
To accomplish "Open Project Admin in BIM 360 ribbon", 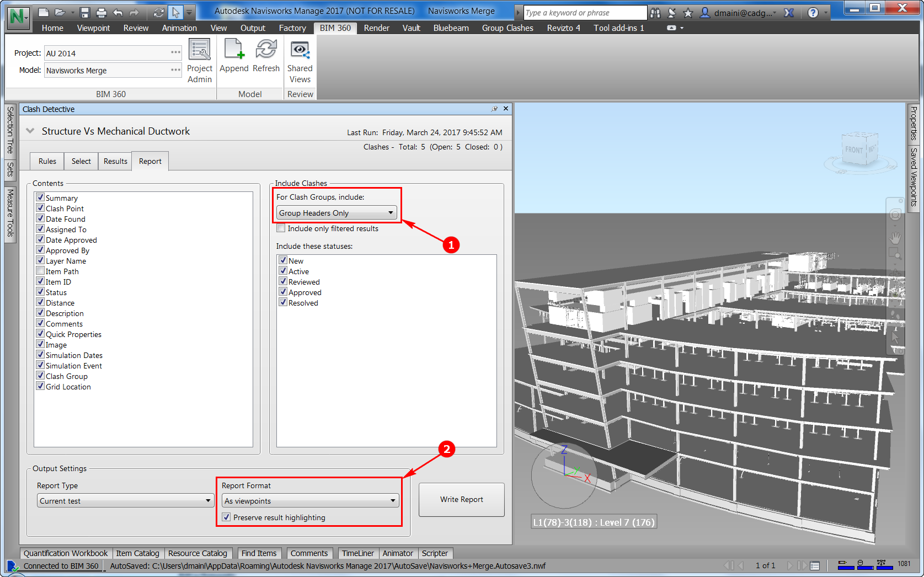I will tap(200, 61).
